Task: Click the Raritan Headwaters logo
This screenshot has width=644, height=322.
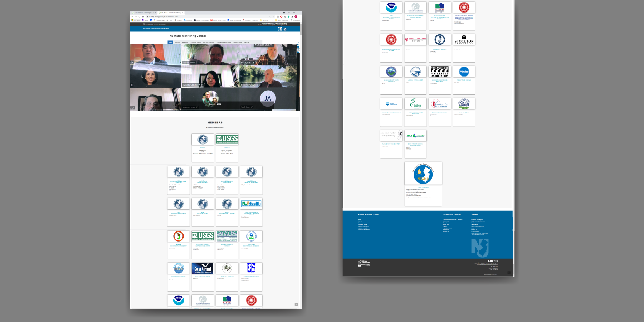Action: click(x=391, y=104)
